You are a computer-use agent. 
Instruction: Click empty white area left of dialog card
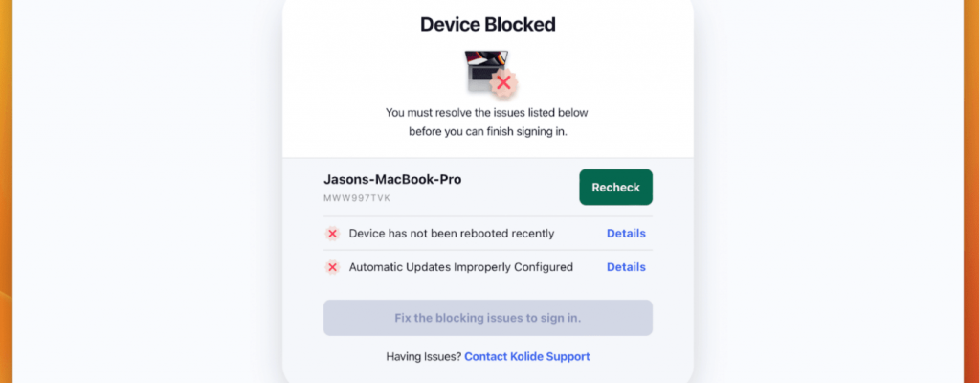point(144,191)
